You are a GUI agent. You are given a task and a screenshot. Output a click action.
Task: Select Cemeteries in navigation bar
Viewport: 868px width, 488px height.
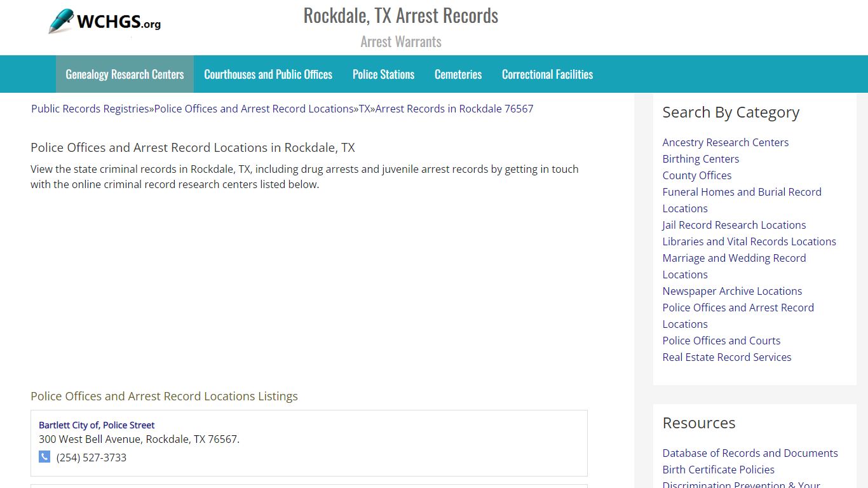(458, 74)
